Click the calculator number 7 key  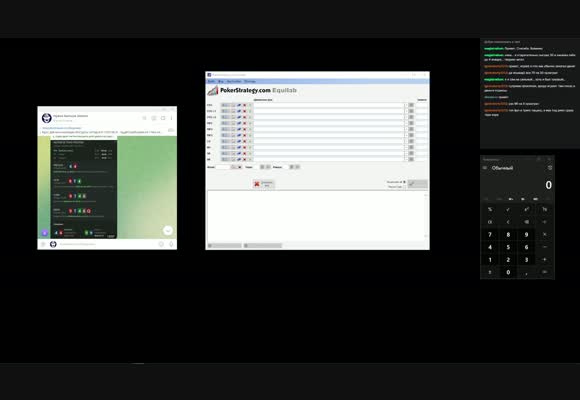click(490, 235)
